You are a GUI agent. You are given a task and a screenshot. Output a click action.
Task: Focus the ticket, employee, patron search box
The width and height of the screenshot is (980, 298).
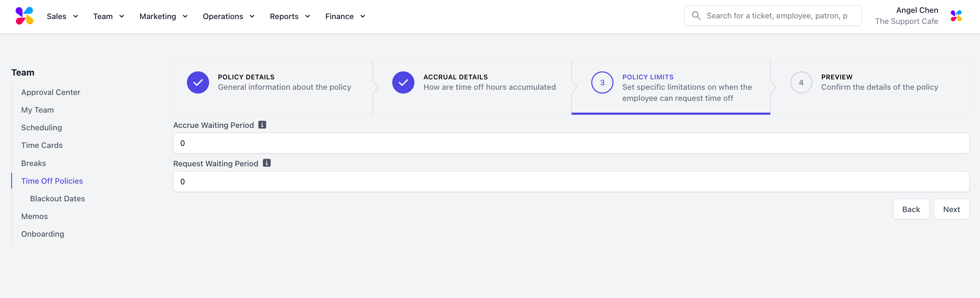click(773, 16)
